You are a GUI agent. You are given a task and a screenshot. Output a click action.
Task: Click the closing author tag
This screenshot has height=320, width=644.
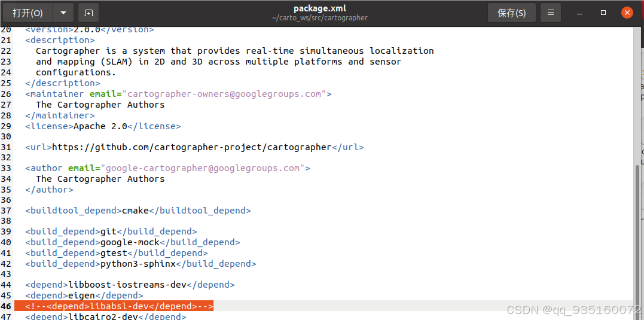click(49, 190)
